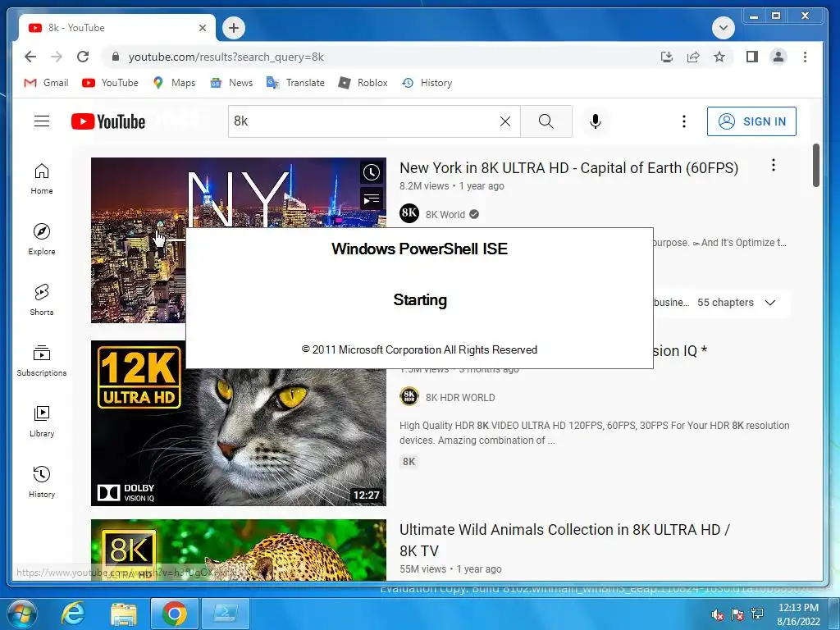Close the '8k - YouTube' tab
Screen dimensions: 840x630
[203, 28]
